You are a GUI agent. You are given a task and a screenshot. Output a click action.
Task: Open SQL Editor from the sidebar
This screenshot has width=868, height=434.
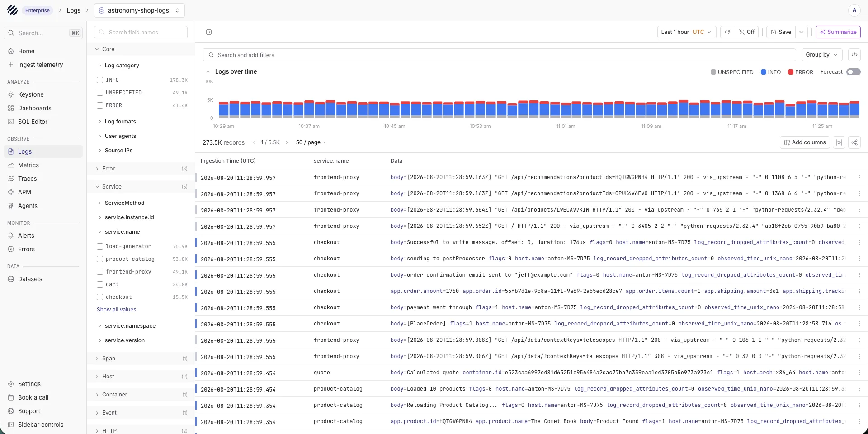click(x=43, y=122)
